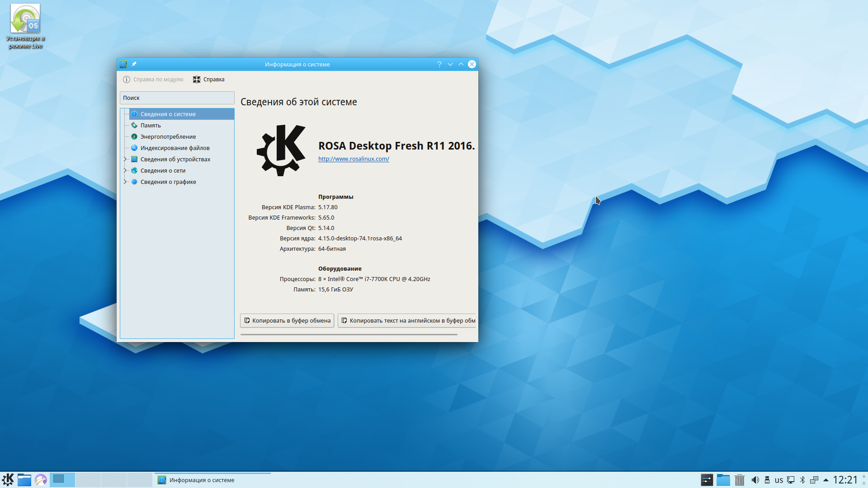
Task: Click the Энергопотребление icon in sidebar
Action: coord(134,136)
